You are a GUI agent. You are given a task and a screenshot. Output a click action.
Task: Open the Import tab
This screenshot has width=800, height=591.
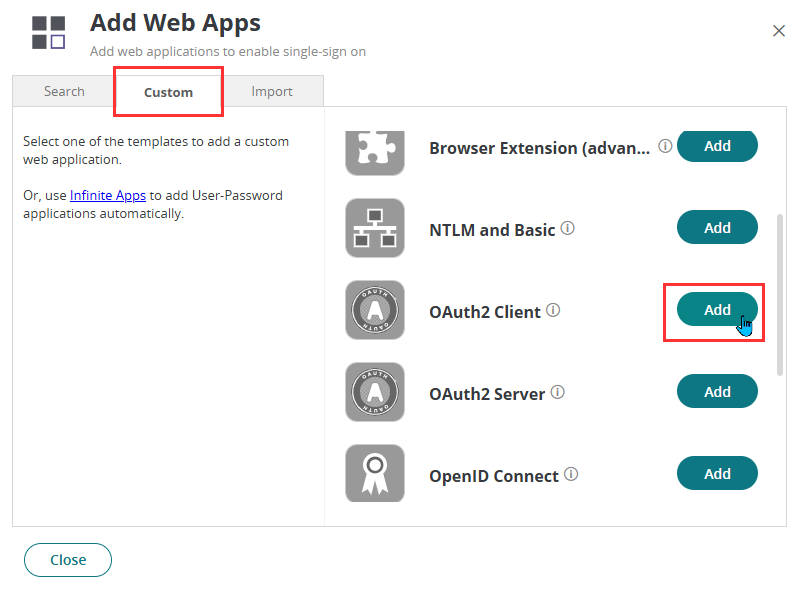(272, 91)
